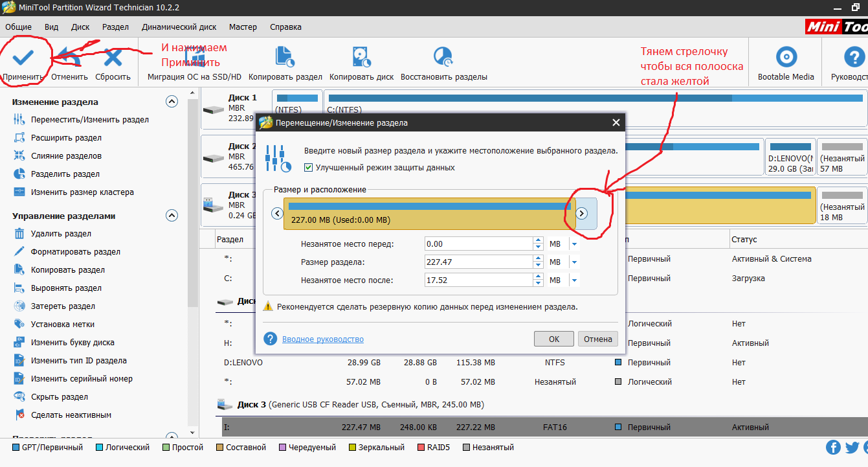Open the Вводное руководство link
The height and width of the screenshot is (467, 868).
tap(322, 339)
